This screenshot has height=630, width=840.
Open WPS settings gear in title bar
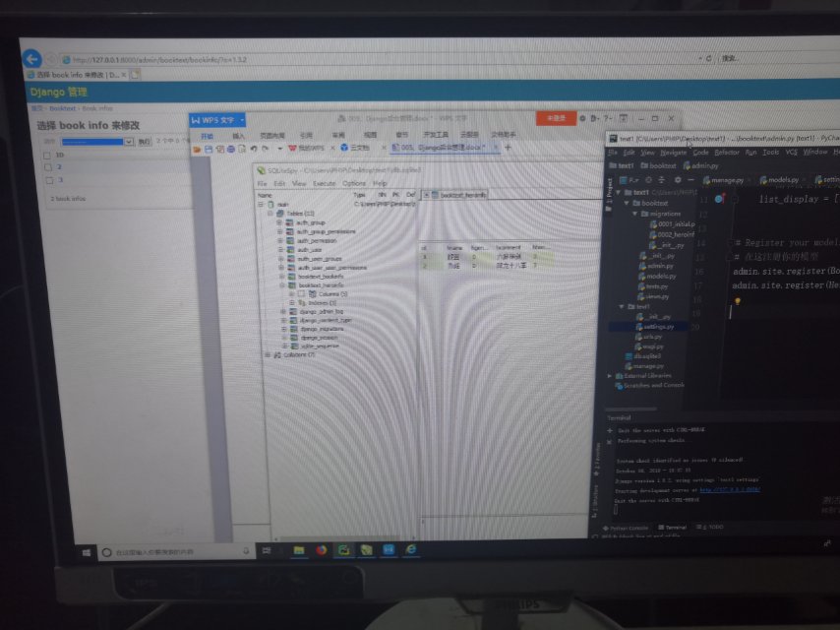[582, 118]
